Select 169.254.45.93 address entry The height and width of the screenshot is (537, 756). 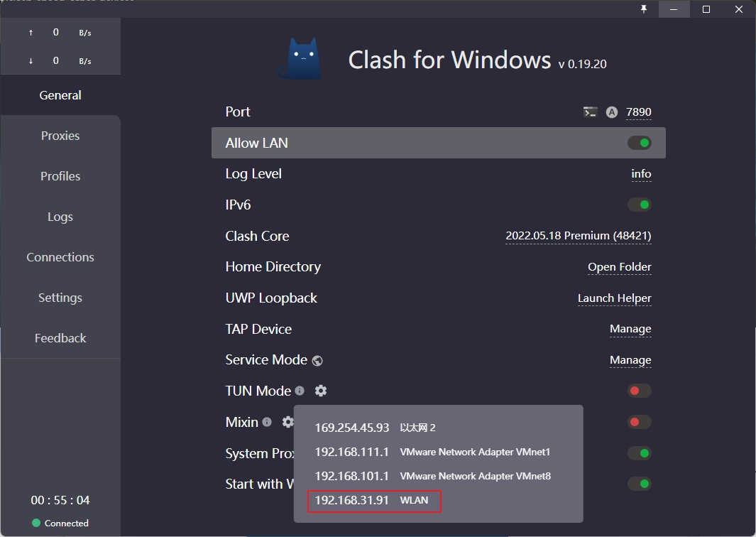(x=375, y=428)
